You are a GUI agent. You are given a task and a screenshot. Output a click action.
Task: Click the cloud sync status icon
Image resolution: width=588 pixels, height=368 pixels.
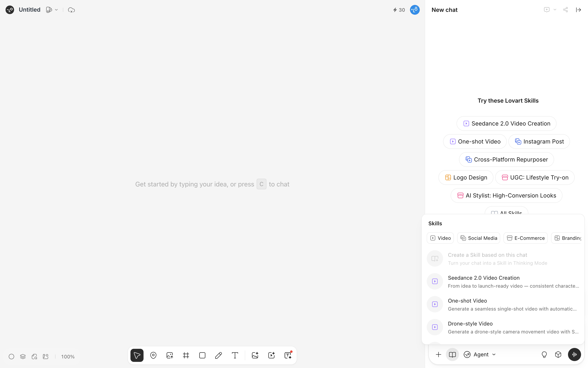(x=71, y=10)
